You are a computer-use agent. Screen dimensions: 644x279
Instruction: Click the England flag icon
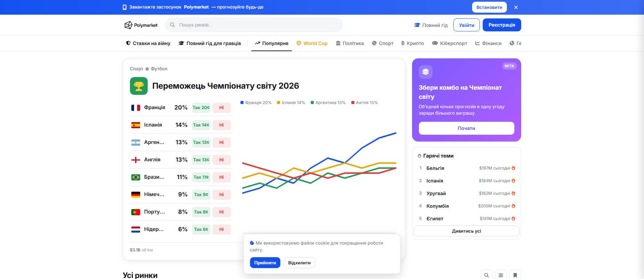[136, 160]
